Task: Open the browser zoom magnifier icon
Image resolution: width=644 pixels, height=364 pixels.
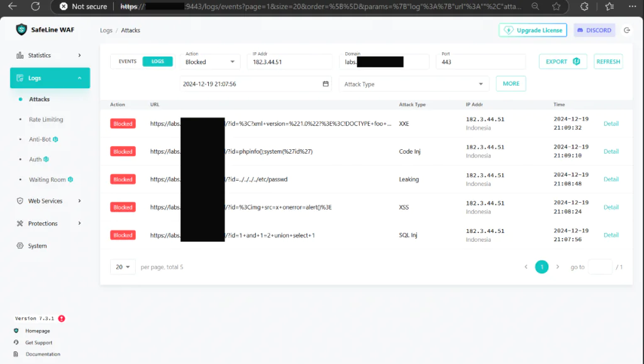Action: pyautogui.click(x=535, y=6)
